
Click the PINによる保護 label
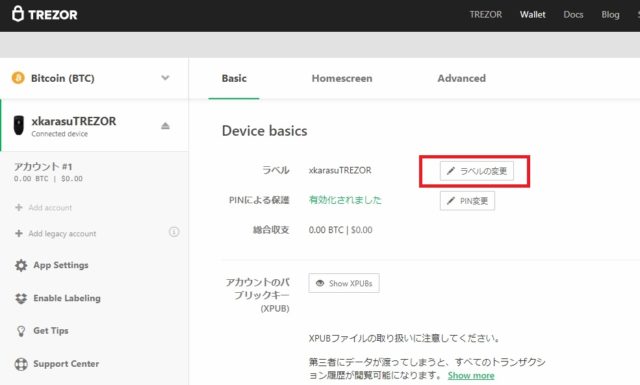pos(259,200)
